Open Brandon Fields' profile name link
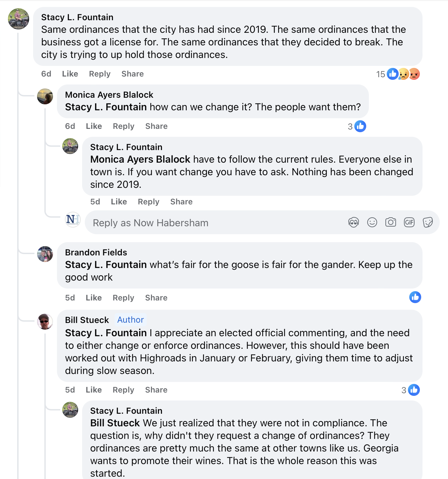Image resolution: width=448 pixels, height=479 pixels. click(x=96, y=252)
